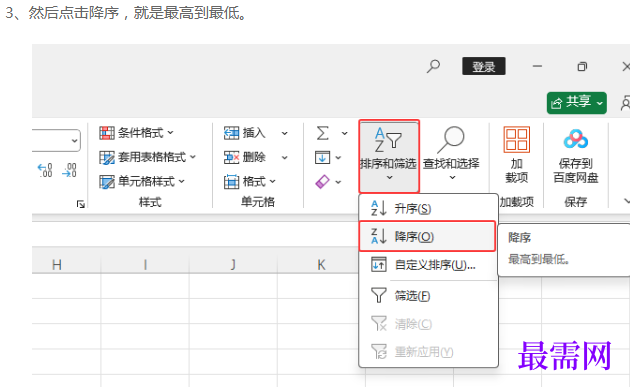The height and width of the screenshot is (387, 630).
Task: Choose 降序(O) descending sort
Action: tap(428, 236)
